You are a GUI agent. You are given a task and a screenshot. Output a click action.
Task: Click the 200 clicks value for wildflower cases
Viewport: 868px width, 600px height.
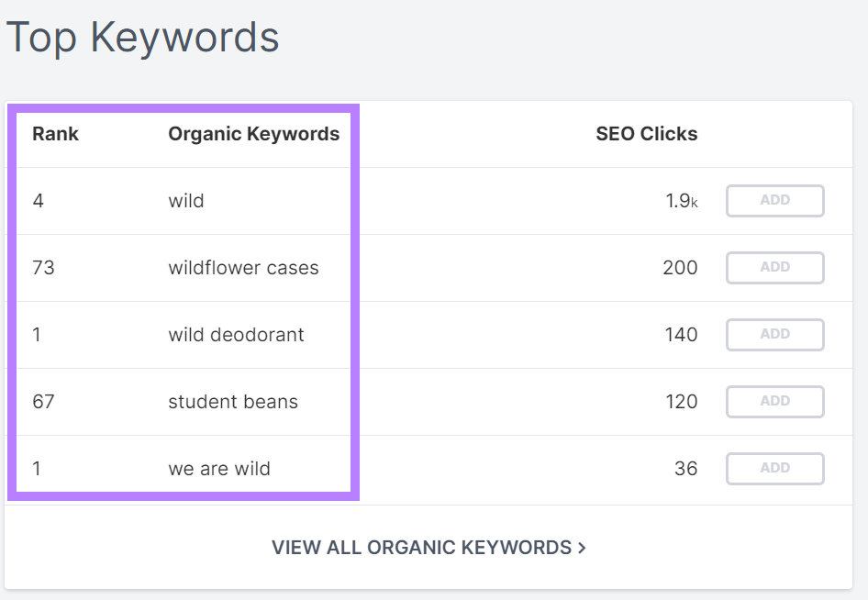[679, 267]
